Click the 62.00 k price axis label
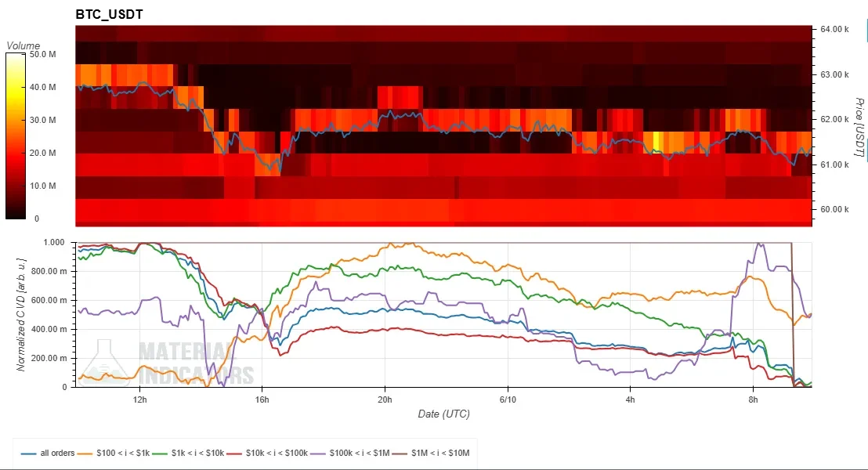The height and width of the screenshot is (470, 868). click(834, 119)
